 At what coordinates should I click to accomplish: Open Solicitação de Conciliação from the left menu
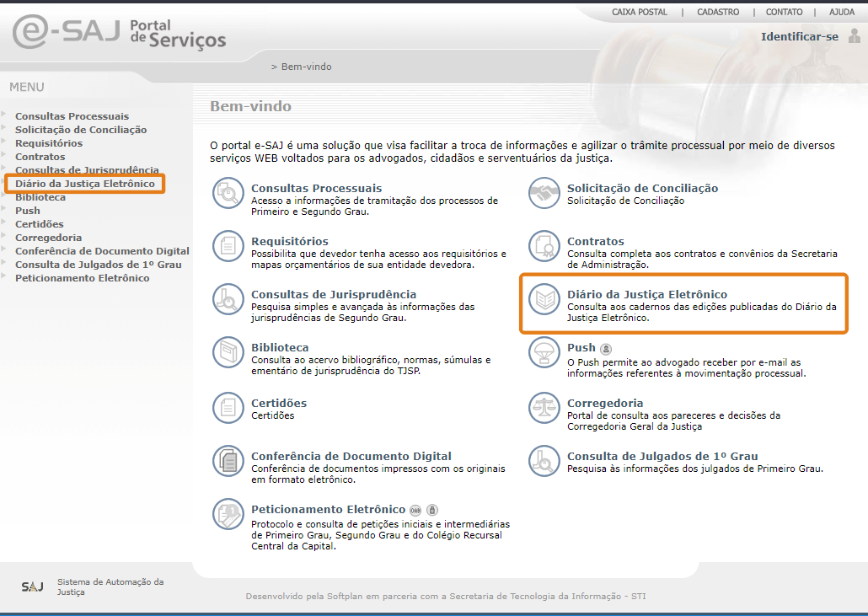81,130
